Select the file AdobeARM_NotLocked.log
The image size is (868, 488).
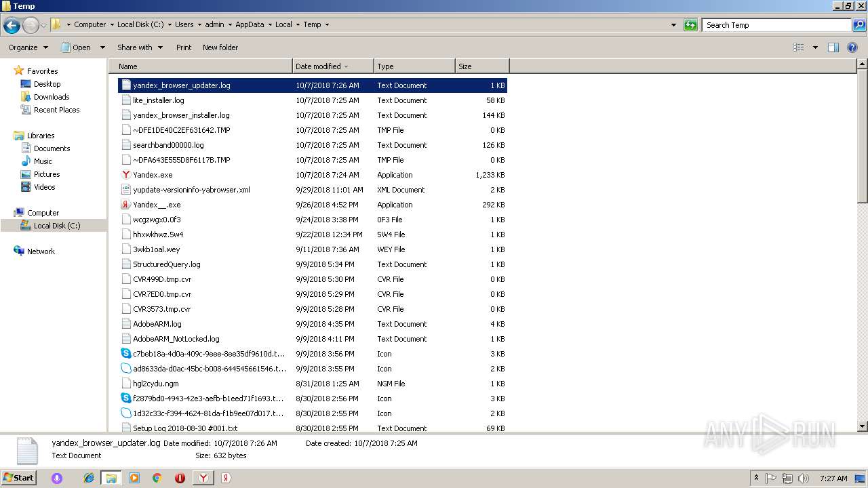pos(313,339)
